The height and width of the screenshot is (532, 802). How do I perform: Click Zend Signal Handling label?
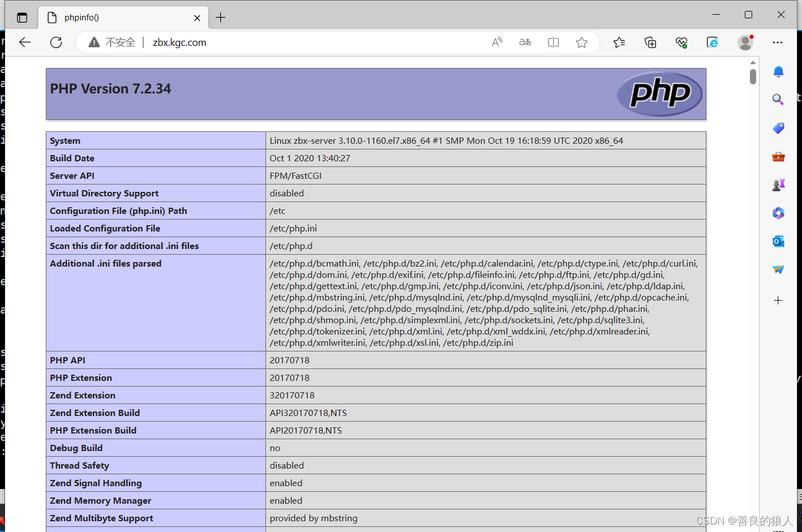click(96, 483)
